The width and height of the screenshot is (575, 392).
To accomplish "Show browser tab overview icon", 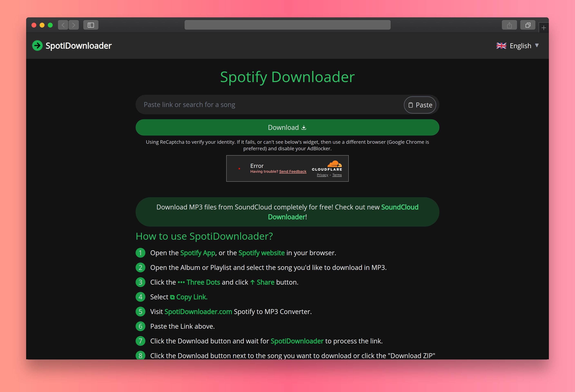I will click(x=528, y=25).
